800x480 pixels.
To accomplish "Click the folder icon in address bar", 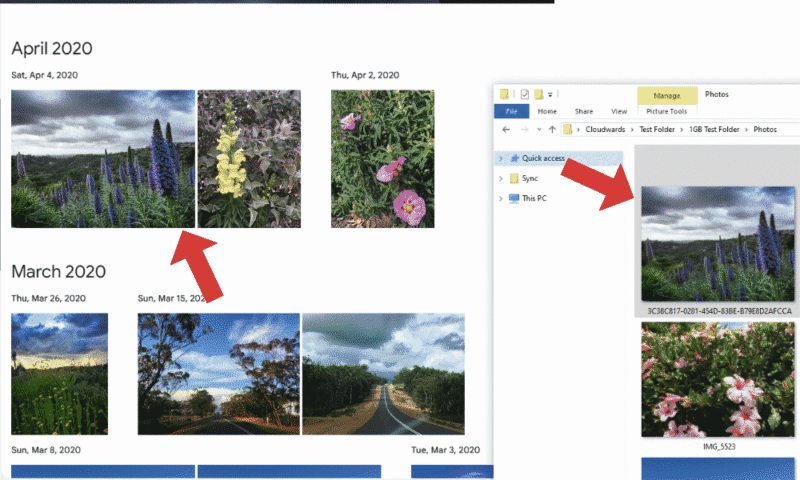I will (x=567, y=130).
